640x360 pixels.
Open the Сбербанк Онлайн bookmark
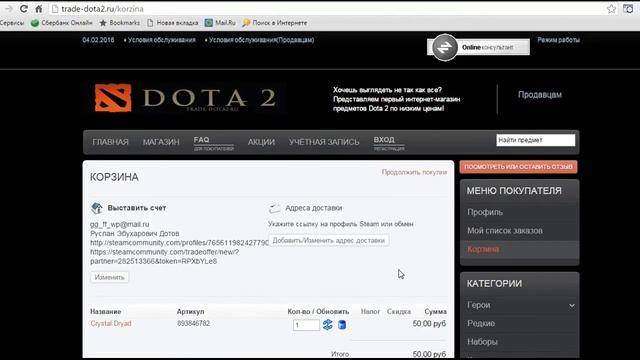coord(62,23)
